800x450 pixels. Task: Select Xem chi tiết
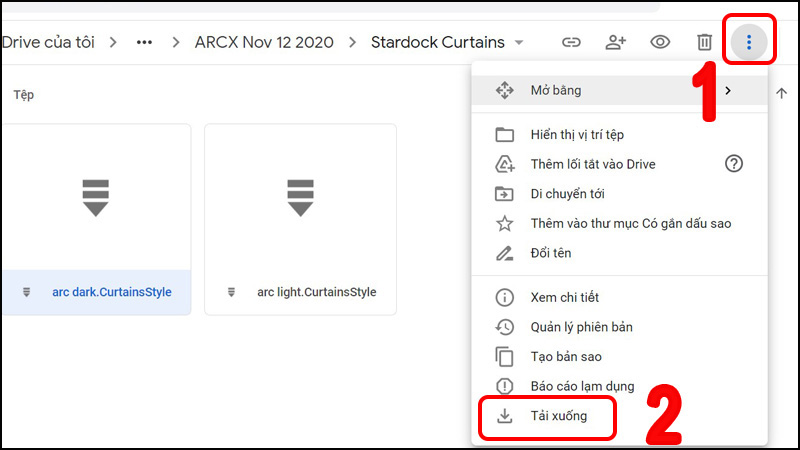[x=619, y=297]
